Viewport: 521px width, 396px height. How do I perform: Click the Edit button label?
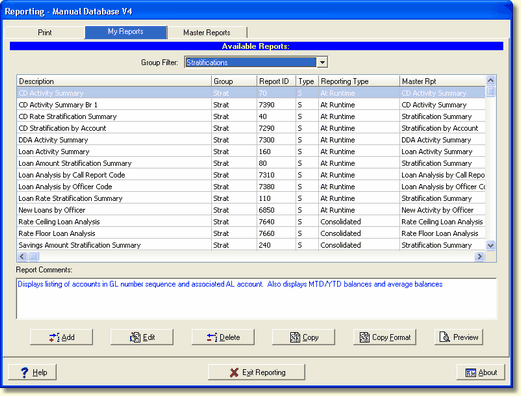point(149,337)
